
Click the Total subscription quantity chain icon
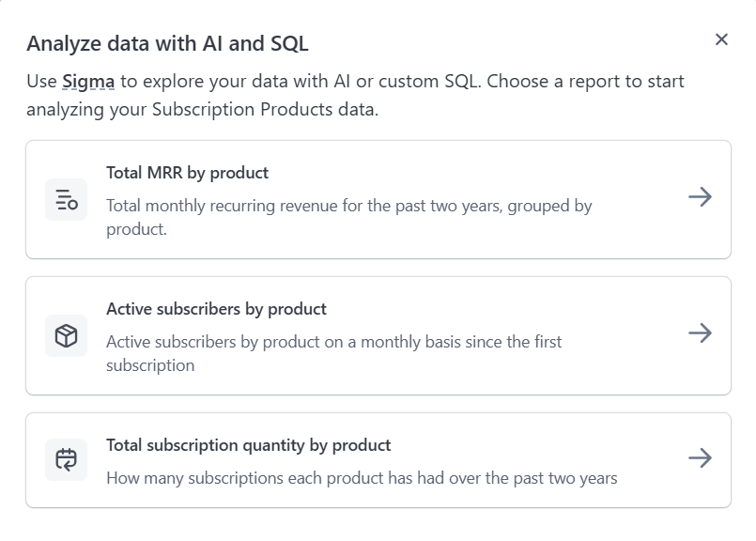[65, 459]
